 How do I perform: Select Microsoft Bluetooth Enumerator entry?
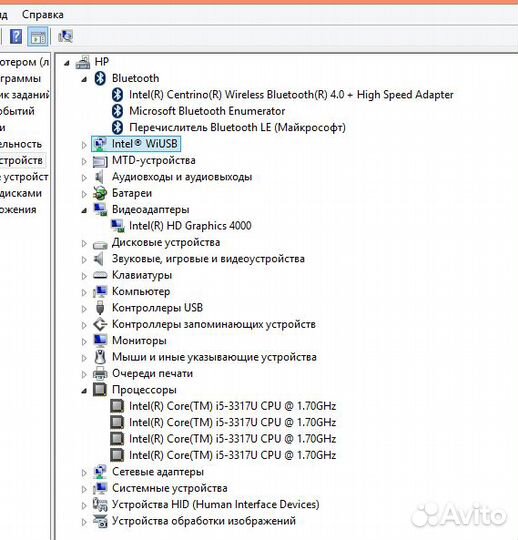pyautogui.click(x=207, y=111)
